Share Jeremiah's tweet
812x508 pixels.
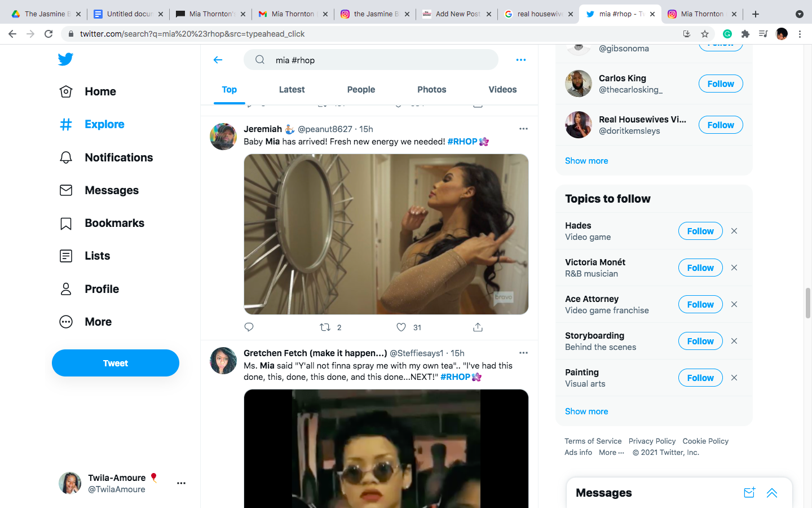[478, 327]
